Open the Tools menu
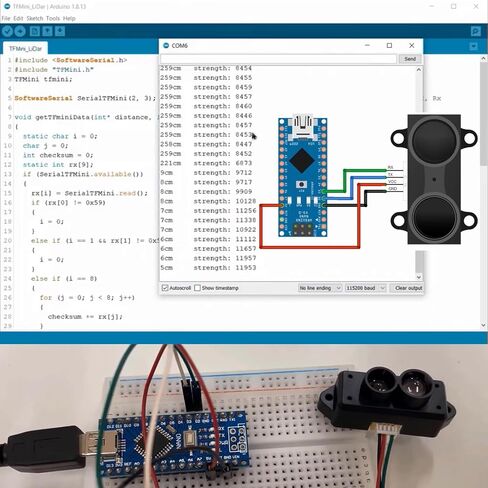 coord(53,18)
